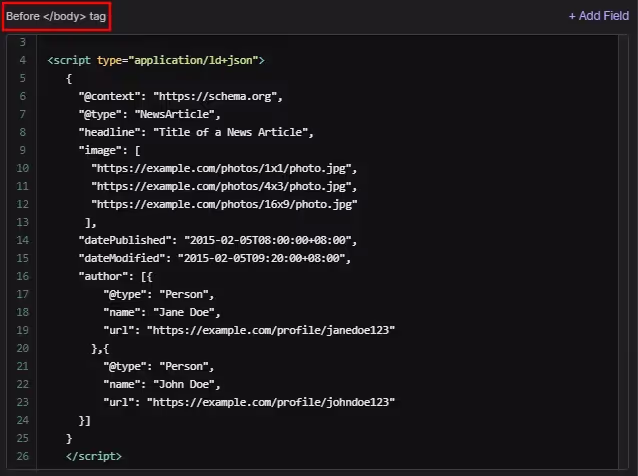This screenshot has height=476, width=638.
Task: Click the "dateModified" line
Action: (214, 258)
